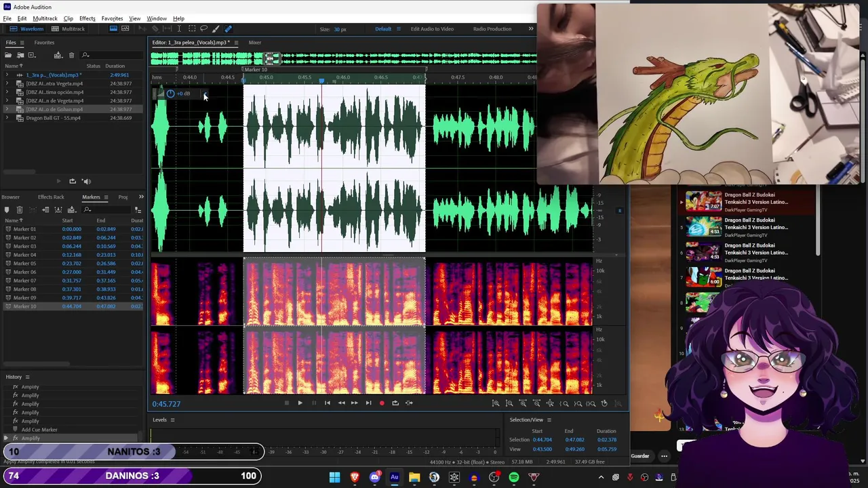Click the Stop button in transport

[x=287, y=403]
